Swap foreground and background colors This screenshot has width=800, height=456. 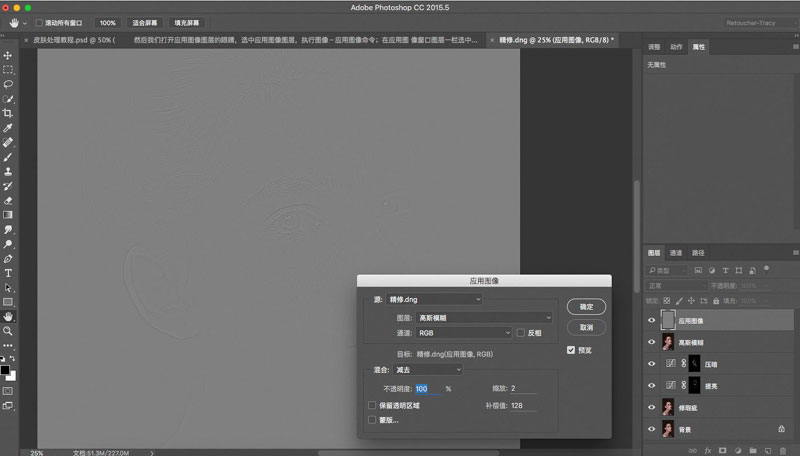click(x=12, y=359)
